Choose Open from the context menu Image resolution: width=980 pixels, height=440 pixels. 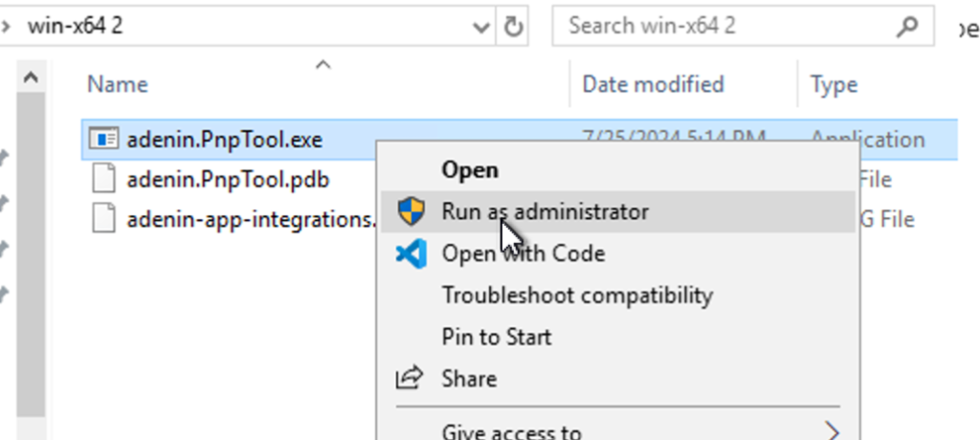point(469,170)
